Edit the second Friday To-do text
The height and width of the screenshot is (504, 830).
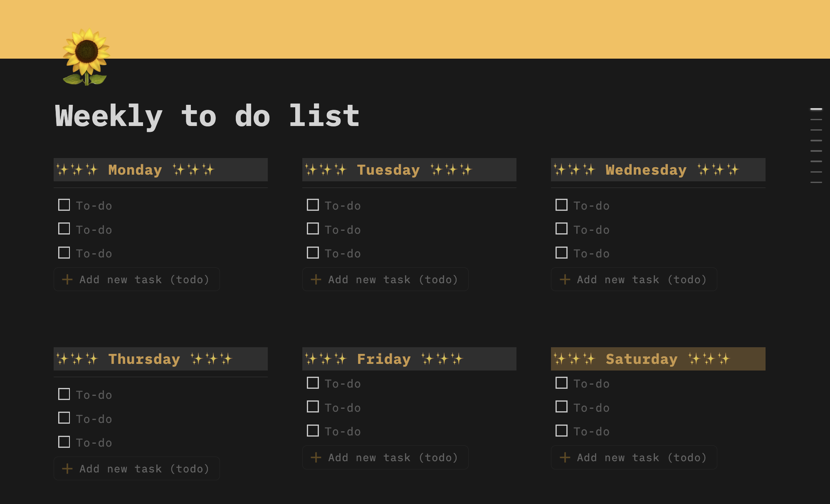343,408
